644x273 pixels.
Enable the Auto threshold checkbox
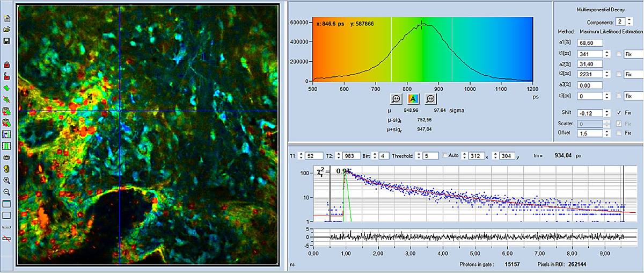pos(444,155)
